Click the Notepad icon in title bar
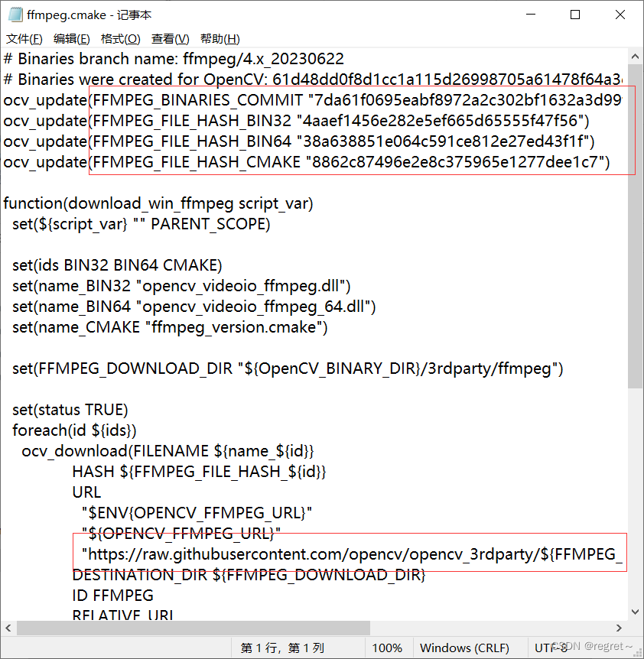Viewport: 644px width, 659px height. point(15,15)
